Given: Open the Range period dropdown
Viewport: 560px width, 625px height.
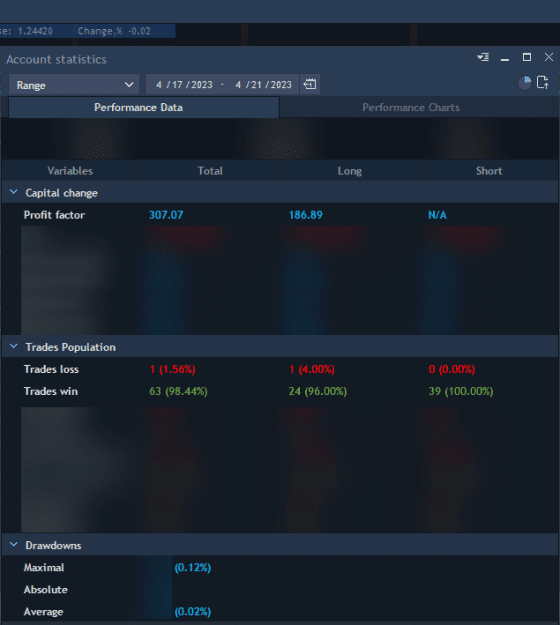Looking at the screenshot, I should [x=74, y=85].
